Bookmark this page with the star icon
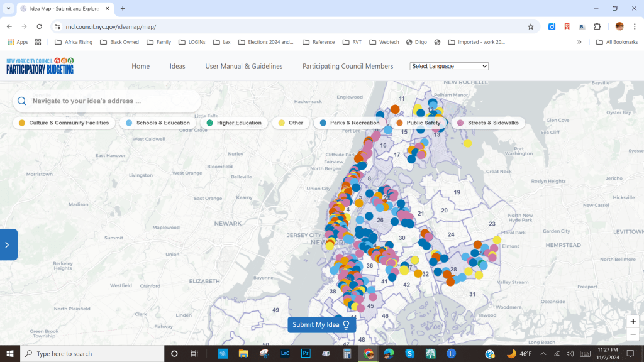Image resolution: width=644 pixels, height=362 pixels. [x=531, y=26]
